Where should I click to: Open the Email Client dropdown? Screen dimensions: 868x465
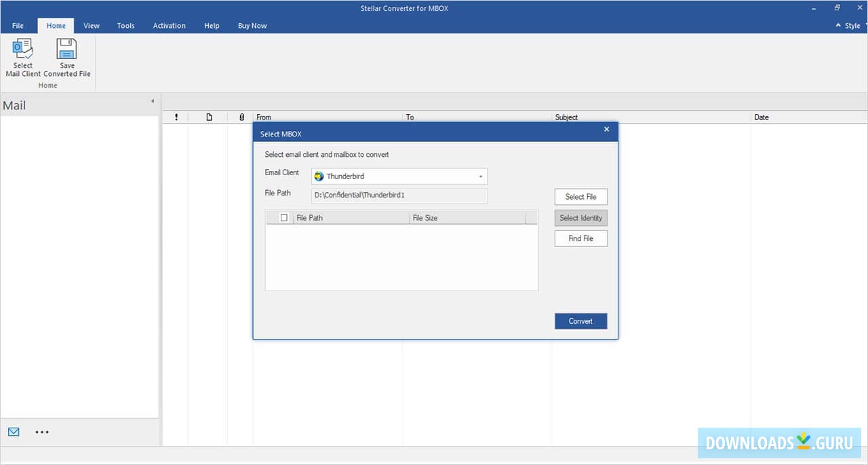click(x=480, y=176)
